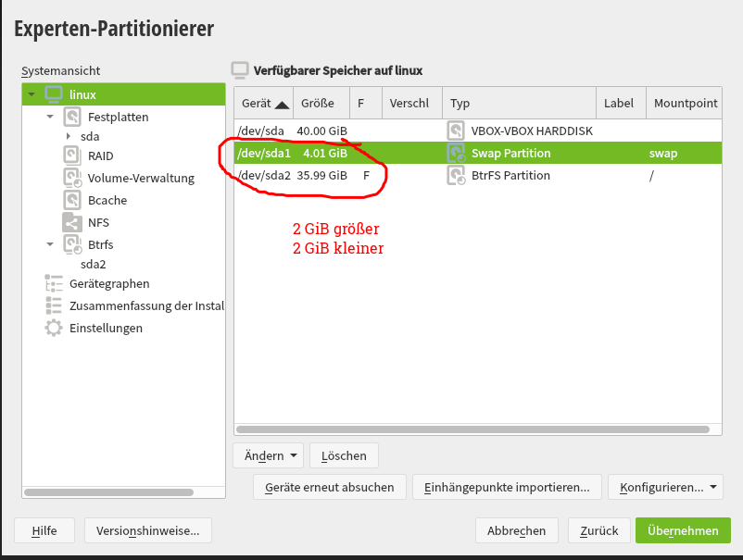Click the Festplatten hard disk icon
The height and width of the screenshot is (560, 743).
coord(72,117)
